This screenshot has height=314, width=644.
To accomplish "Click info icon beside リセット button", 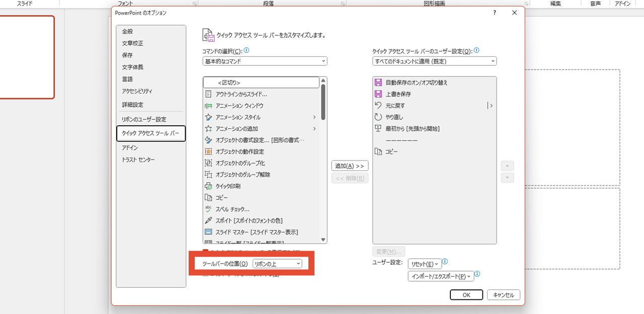I will [x=445, y=262].
